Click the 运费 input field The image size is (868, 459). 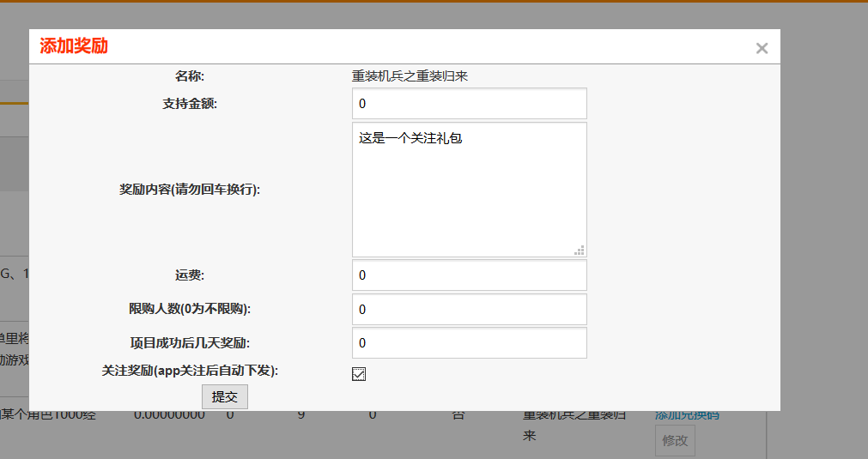[x=470, y=275]
